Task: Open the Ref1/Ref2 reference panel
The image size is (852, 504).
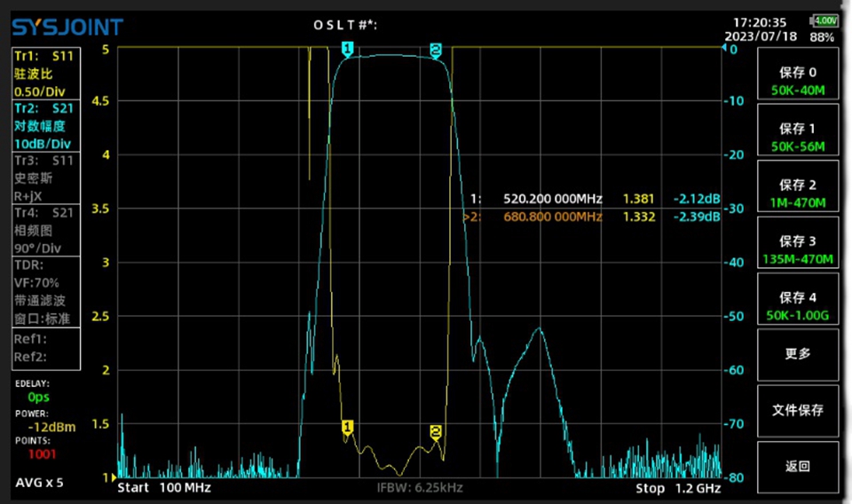Action: [x=45, y=348]
